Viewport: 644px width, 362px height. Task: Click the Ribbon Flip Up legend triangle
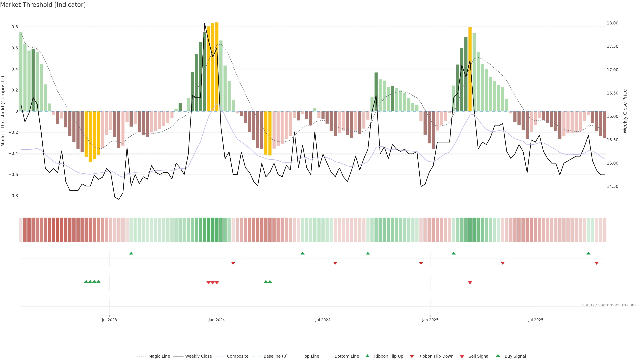click(367, 356)
